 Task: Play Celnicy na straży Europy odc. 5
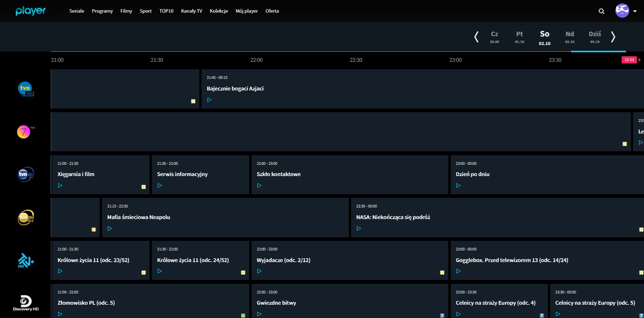(x=558, y=314)
